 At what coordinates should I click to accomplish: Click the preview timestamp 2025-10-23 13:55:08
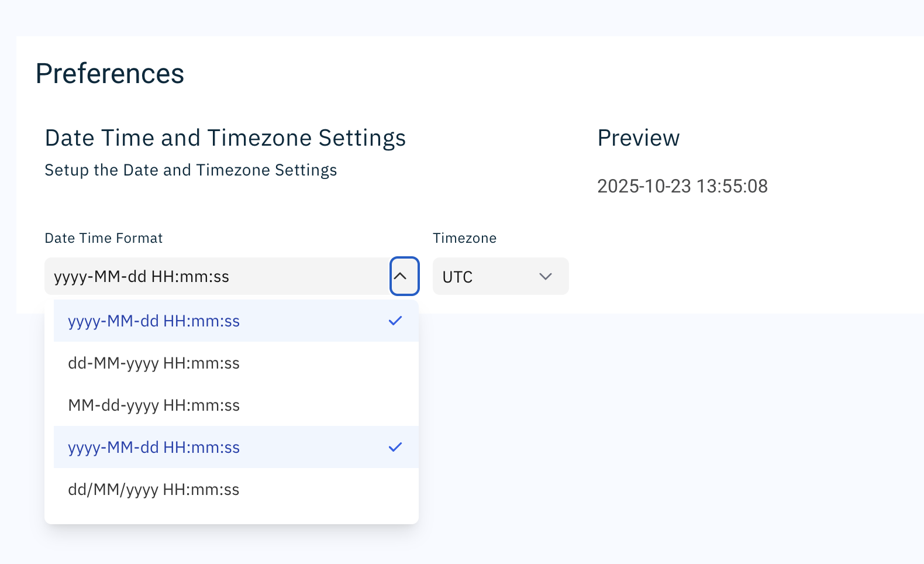[682, 186]
